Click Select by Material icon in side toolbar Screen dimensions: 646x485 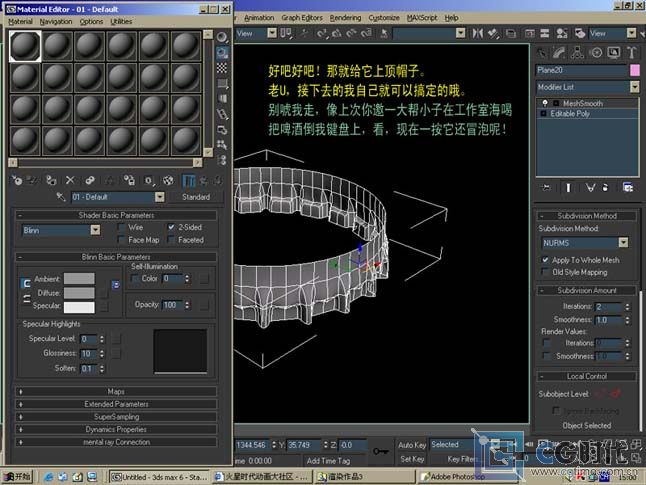(222, 145)
